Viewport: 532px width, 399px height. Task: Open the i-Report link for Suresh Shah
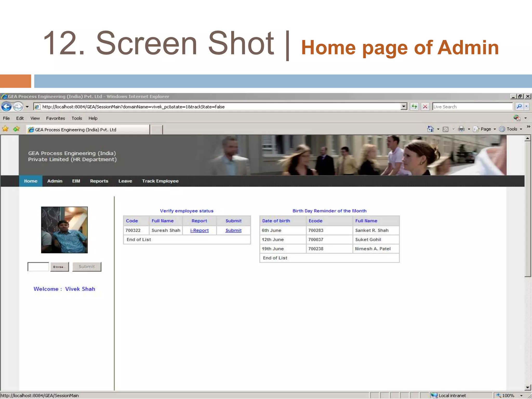199,230
